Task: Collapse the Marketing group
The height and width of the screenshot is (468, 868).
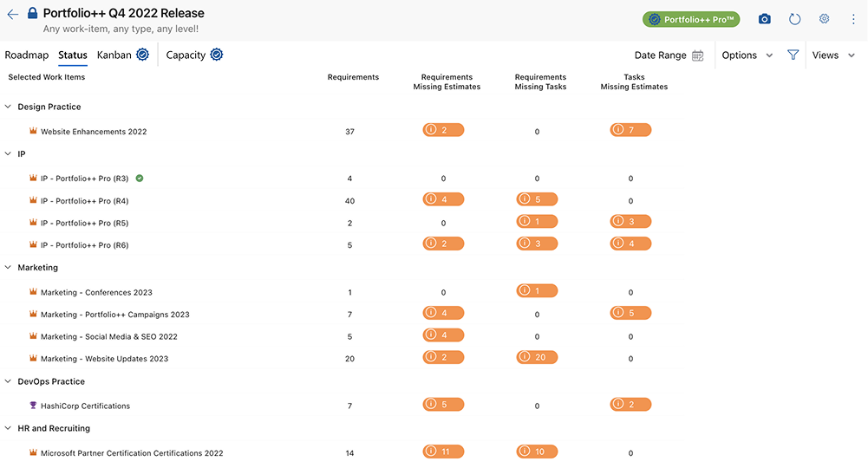Action: tap(9, 268)
